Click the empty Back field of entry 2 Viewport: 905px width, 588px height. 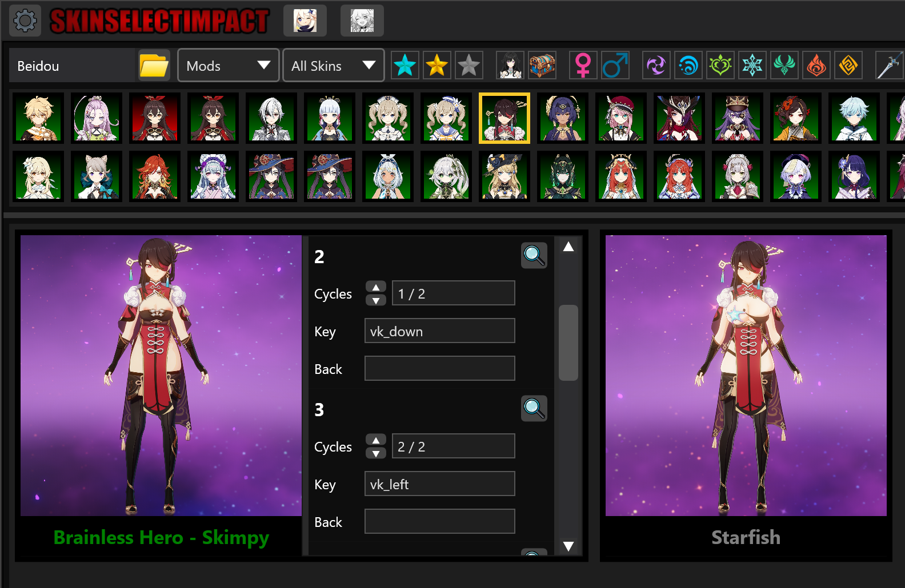440,368
